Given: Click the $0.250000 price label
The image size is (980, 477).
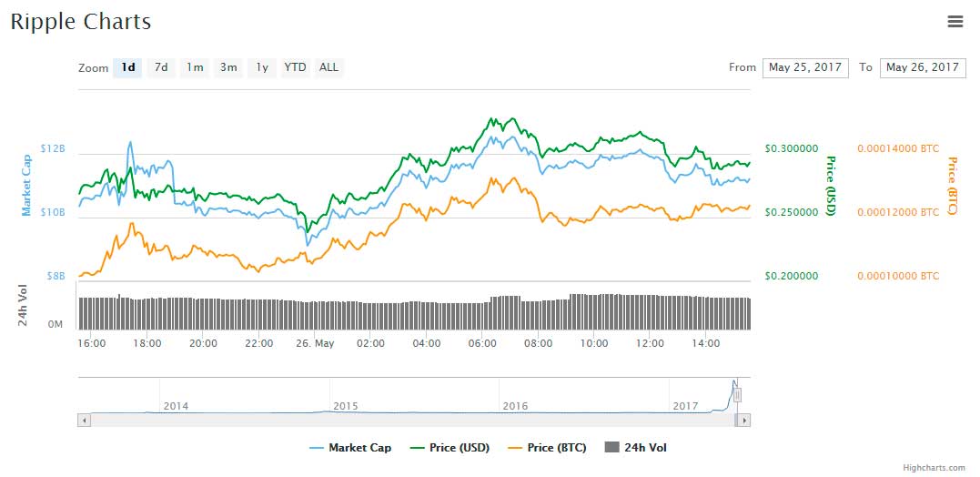Looking at the screenshot, I should point(792,212).
